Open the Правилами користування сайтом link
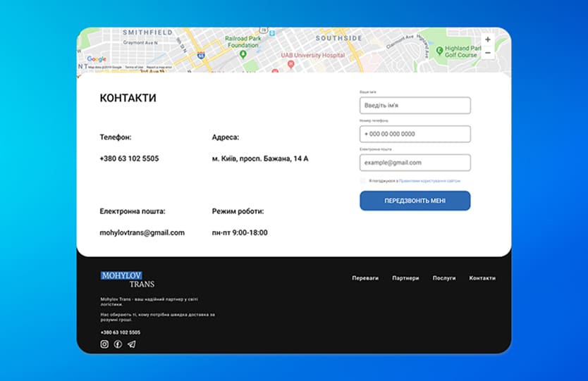588x381 pixels. (429, 181)
